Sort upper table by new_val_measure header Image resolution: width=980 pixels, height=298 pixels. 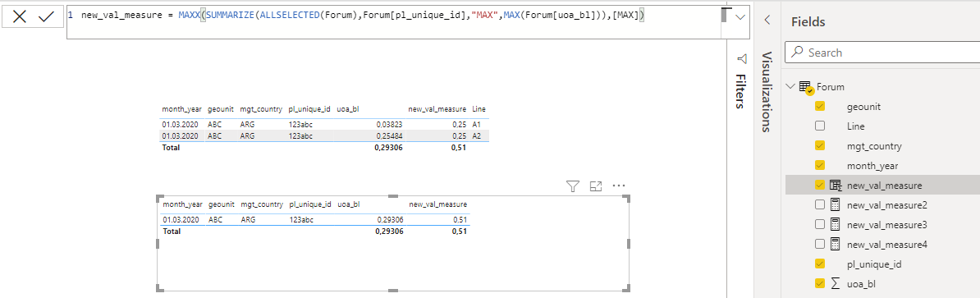click(x=437, y=109)
